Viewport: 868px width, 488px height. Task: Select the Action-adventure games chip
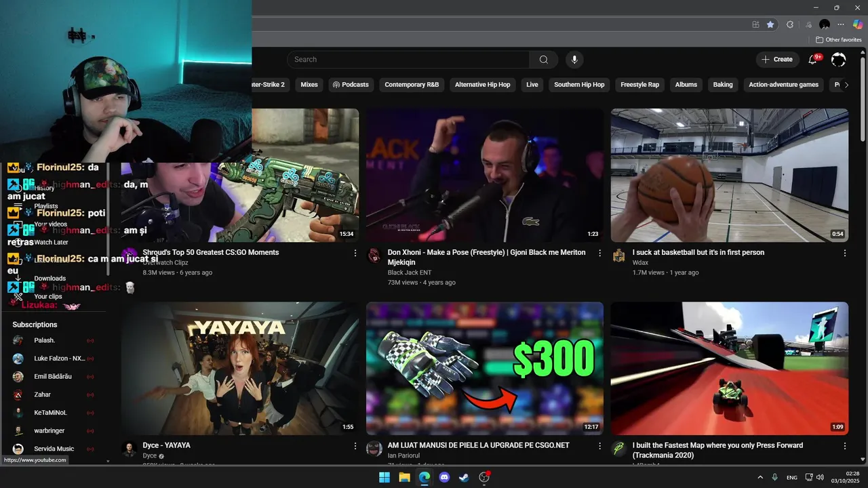coord(783,85)
